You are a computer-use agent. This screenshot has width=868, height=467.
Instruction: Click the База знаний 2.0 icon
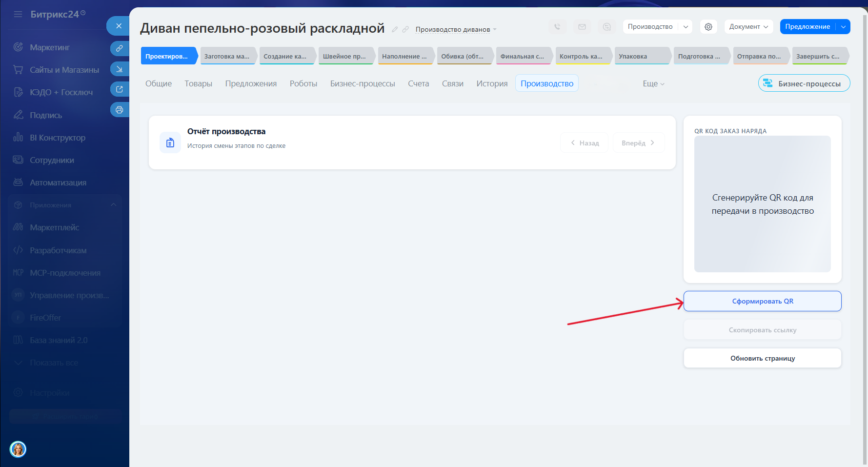click(18, 340)
